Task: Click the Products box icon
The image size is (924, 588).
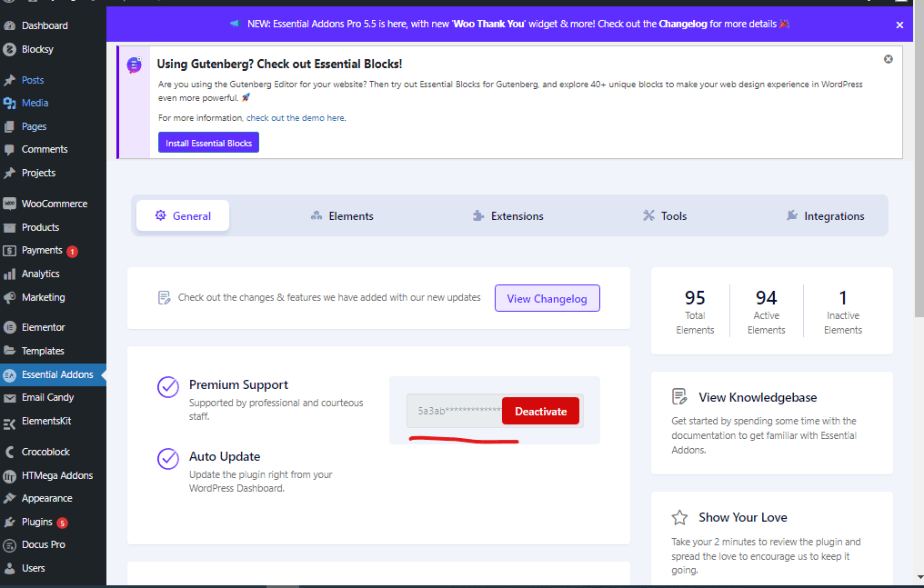Action: point(9,227)
